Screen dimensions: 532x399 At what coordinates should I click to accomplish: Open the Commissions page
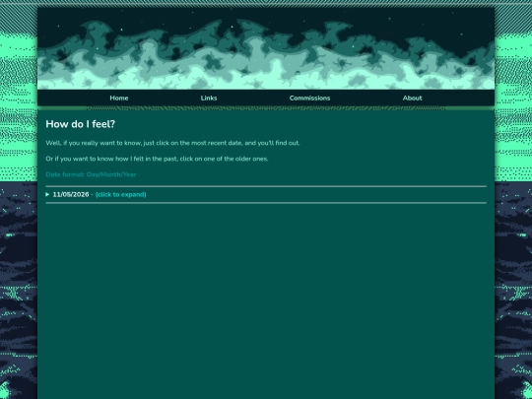click(x=309, y=99)
